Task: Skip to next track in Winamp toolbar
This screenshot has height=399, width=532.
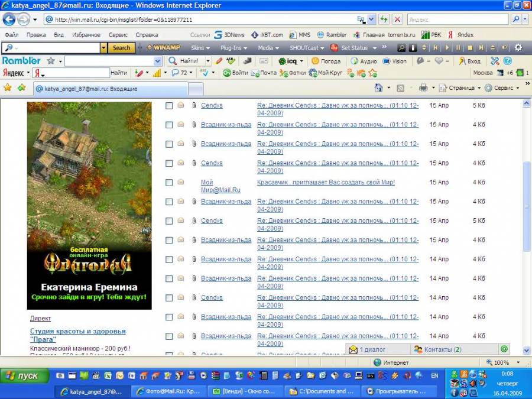Action: pos(481,48)
